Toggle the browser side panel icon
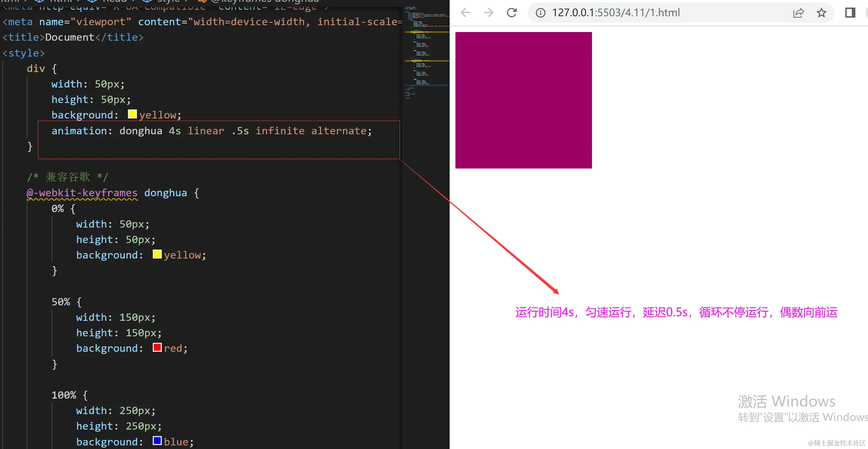The width and height of the screenshot is (868, 449). coord(850,13)
